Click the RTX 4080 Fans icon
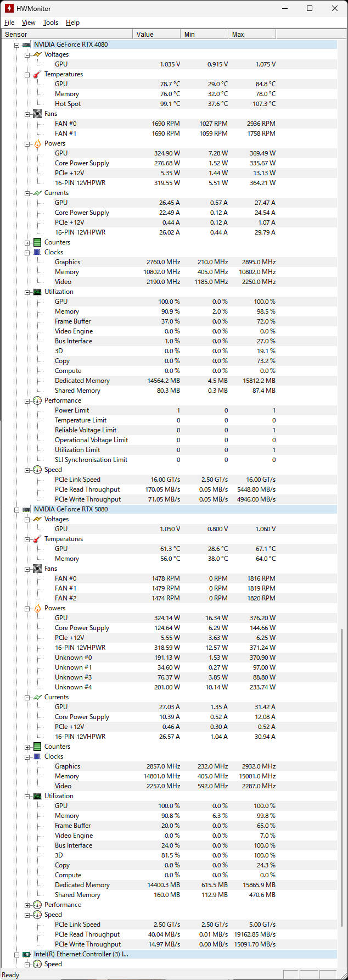The height and width of the screenshot is (980, 348). point(37,114)
